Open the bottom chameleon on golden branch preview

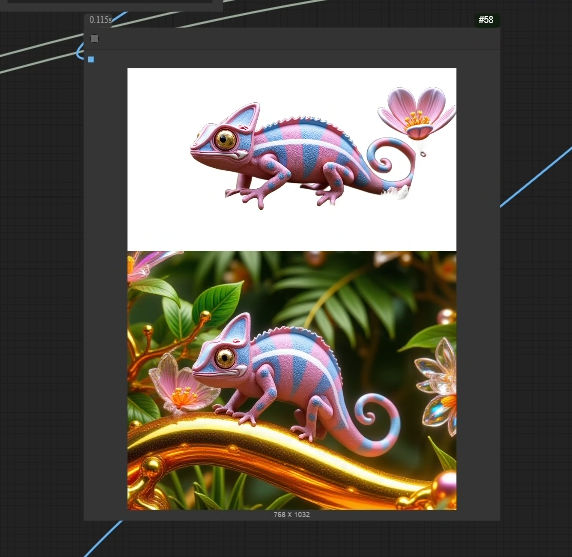[291, 380]
